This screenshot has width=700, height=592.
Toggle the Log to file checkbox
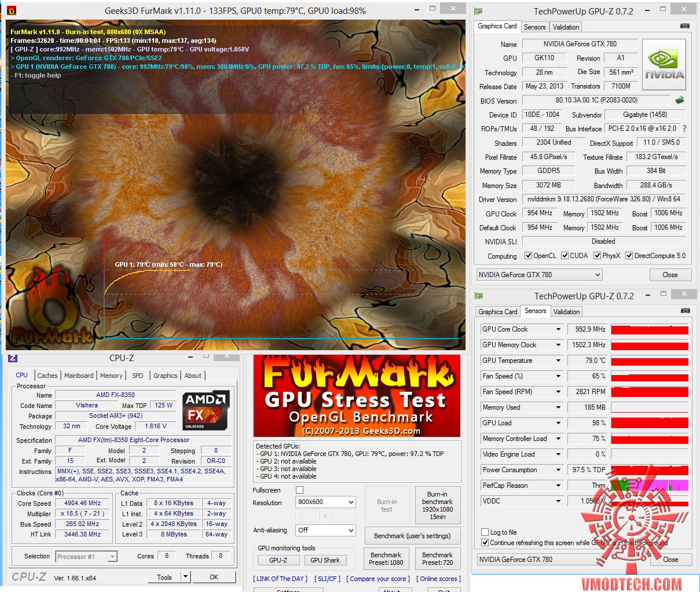(485, 532)
